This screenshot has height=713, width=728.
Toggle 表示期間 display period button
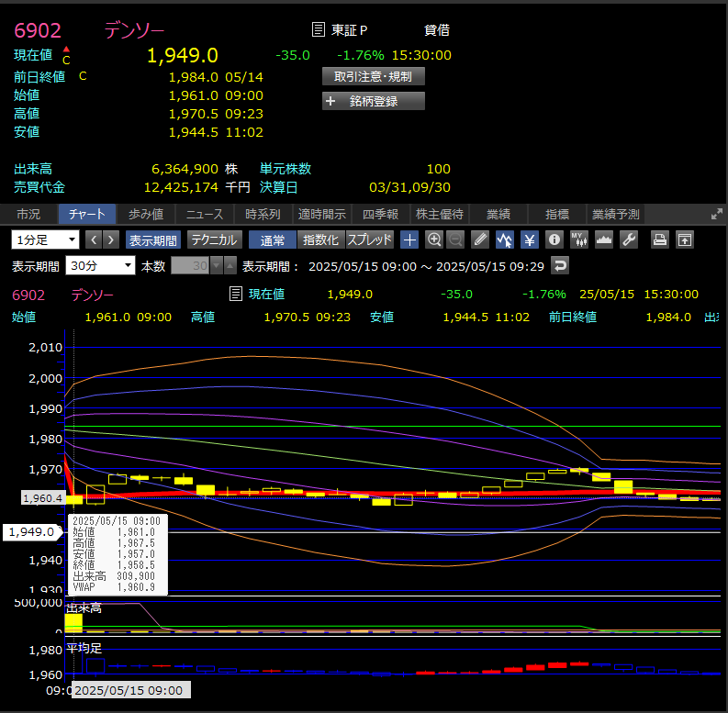[x=153, y=240]
